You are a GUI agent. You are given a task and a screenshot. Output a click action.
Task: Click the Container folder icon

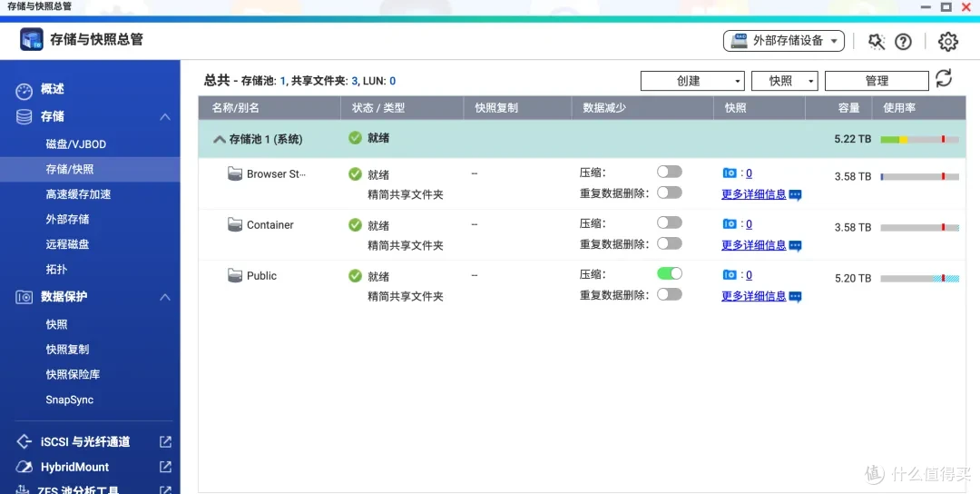coord(235,224)
